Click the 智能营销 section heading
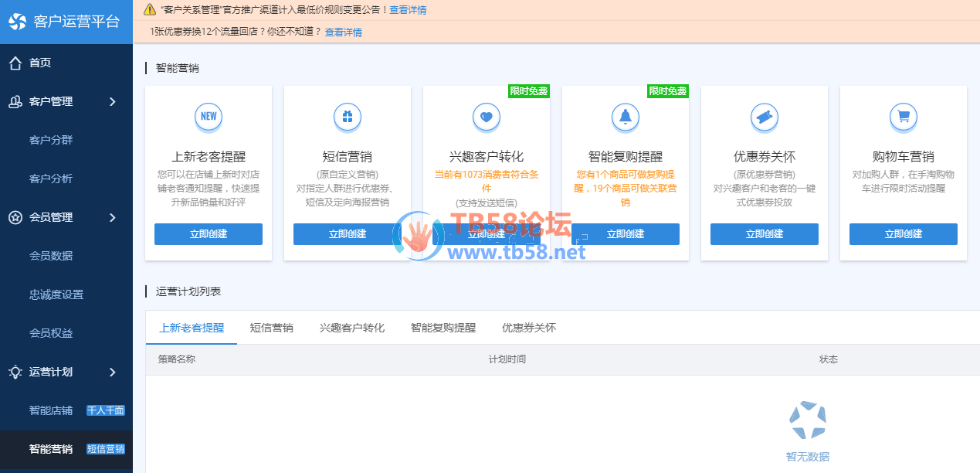 (178, 68)
